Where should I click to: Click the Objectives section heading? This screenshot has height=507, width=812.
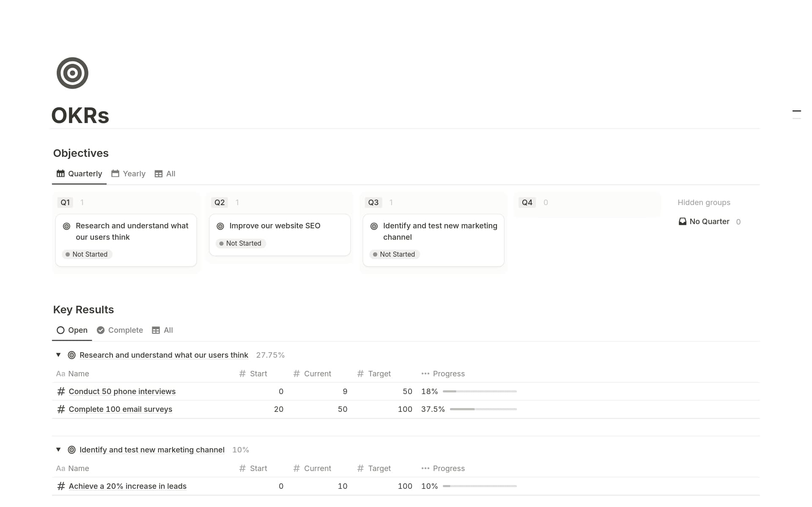point(81,153)
